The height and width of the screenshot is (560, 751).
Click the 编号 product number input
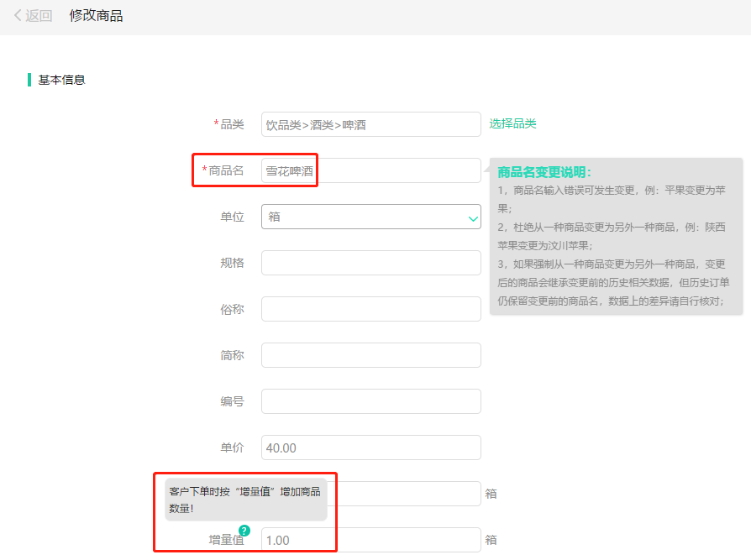pyautogui.click(x=370, y=401)
